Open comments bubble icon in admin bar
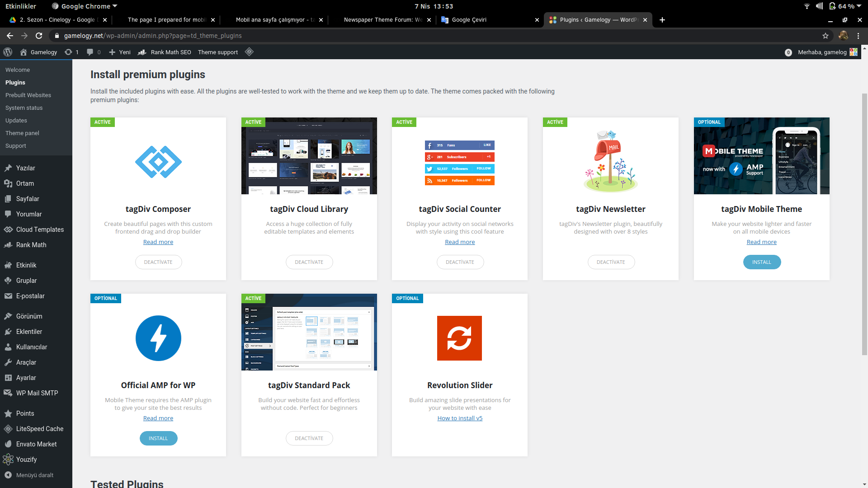 (90, 52)
